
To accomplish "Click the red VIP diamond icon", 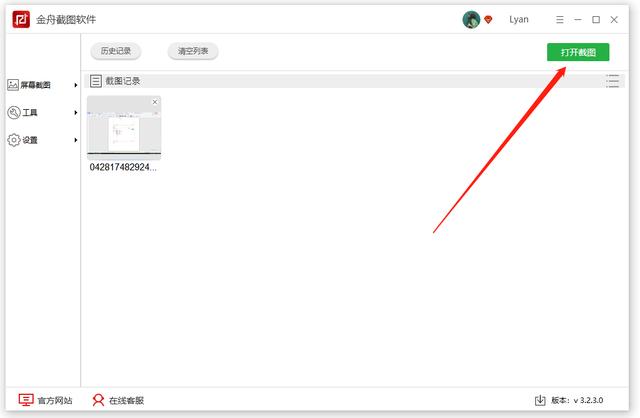I will pyautogui.click(x=488, y=20).
